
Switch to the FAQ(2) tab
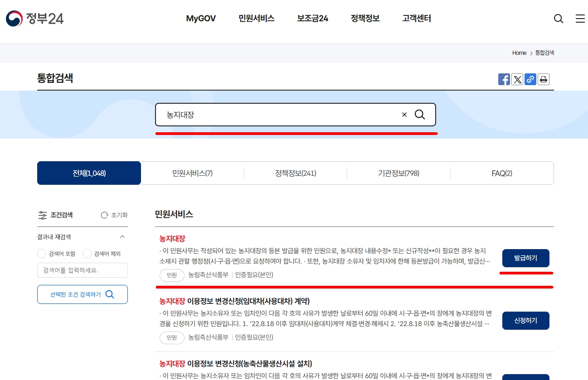point(502,173)
